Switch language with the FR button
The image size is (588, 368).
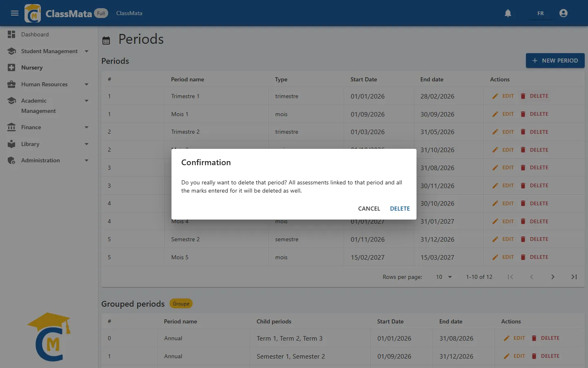(541, 13)
